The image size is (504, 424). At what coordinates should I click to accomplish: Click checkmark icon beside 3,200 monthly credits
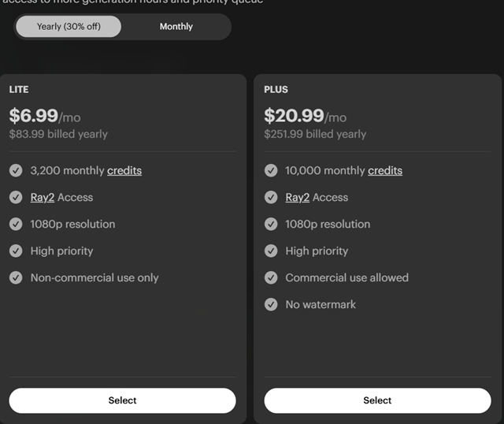[x=16, y=170]
